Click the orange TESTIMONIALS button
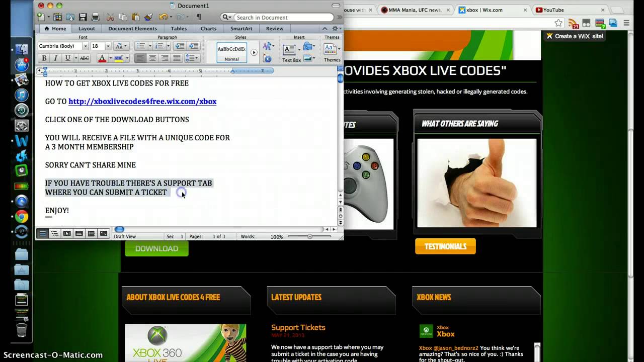 pos(445,246)
